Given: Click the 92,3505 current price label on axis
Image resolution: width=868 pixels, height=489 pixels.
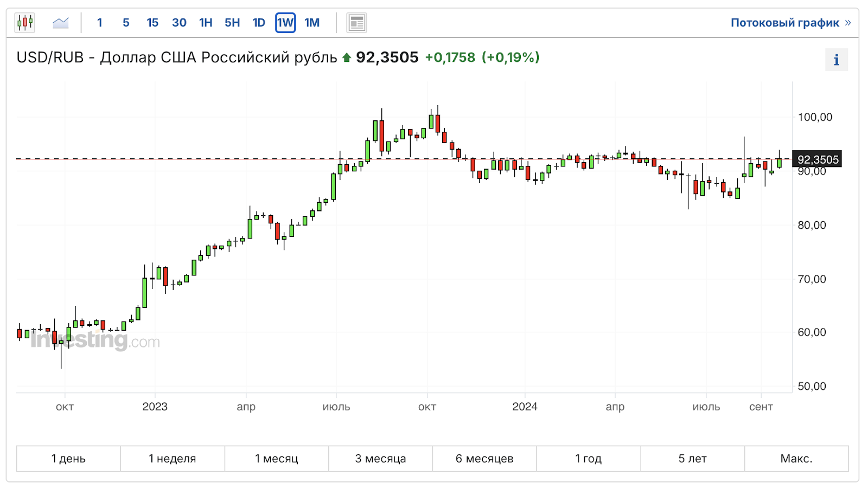Looking at the screenshot, I should click(x=818, y=159).
